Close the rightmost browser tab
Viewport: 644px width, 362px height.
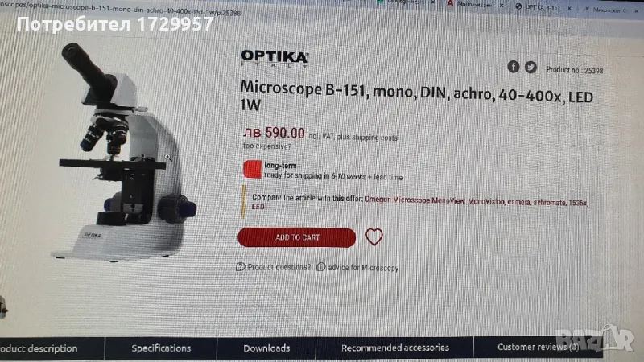[636, 10]
